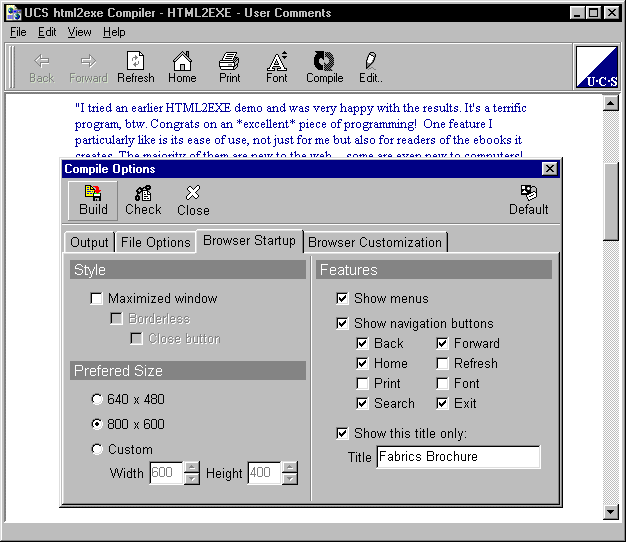Click the UCS logo in the toolbar
The image size is (626, 542).
pos(597,67)
